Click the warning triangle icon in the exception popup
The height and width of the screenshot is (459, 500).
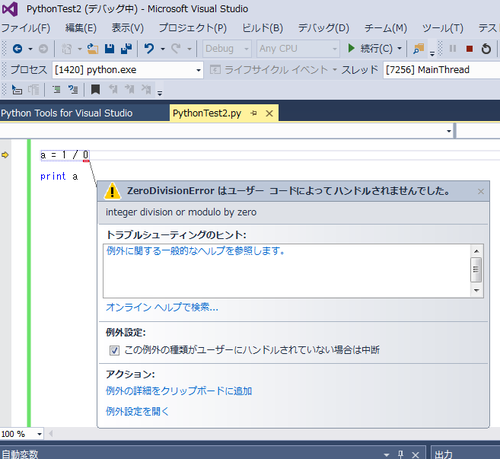click(112, 191)
